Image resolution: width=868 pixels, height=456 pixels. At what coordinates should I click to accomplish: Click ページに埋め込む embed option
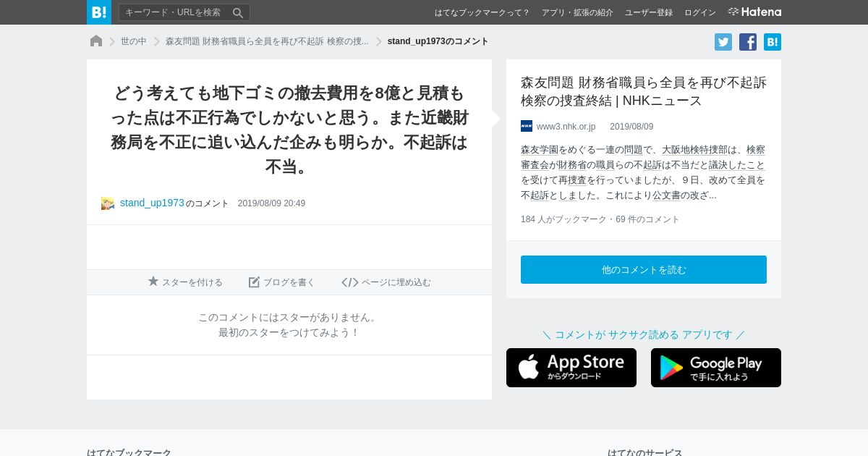[x=386, y=282]
